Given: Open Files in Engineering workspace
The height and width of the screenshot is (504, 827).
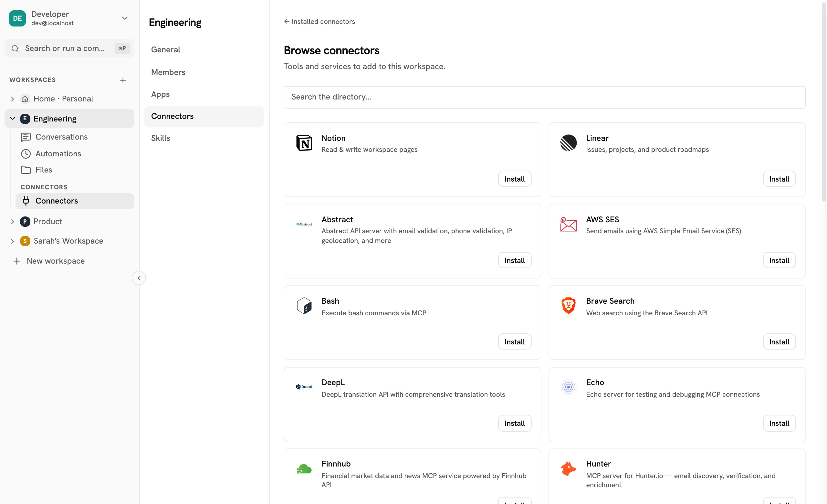Looking at the screenshot, I should pyautogui.click(x=75, y=170).
